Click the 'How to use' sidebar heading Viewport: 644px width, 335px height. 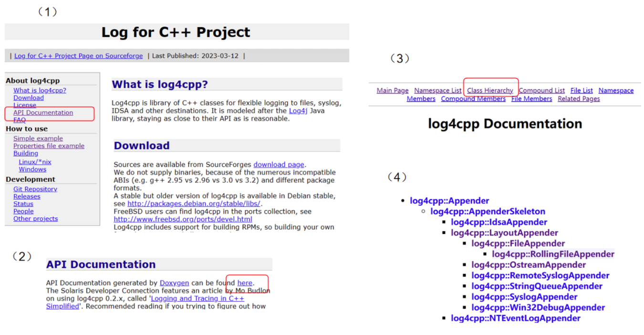pyautogui.click(x=27, y=129)
